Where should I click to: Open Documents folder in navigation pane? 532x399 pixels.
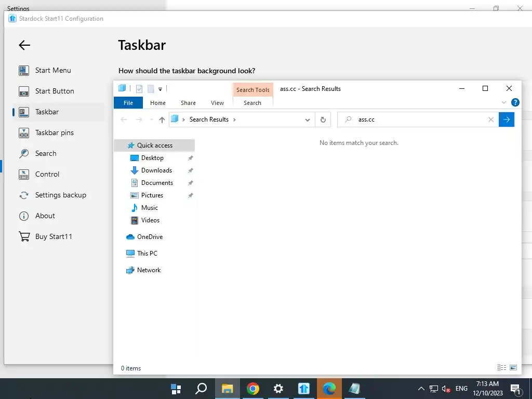(x=157, y=183)
